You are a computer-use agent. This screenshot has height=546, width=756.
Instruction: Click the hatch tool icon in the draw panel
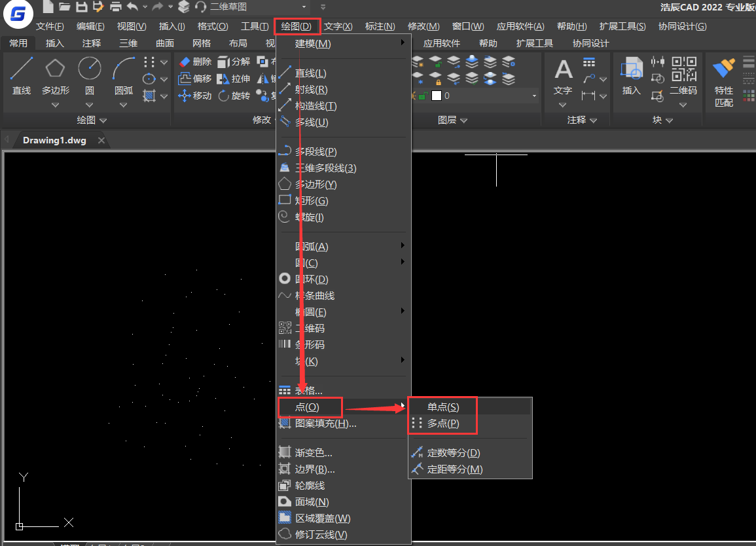(x=149, y=96)
